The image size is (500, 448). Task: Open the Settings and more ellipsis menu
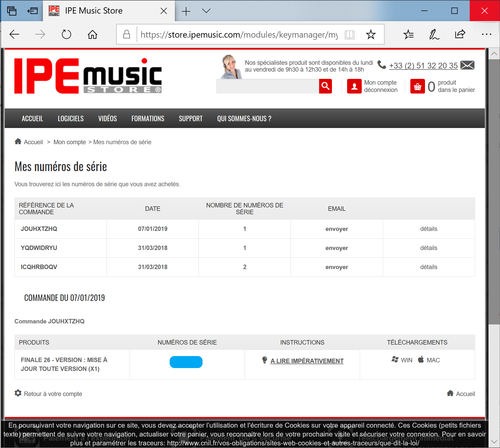[x=486, y=34]
